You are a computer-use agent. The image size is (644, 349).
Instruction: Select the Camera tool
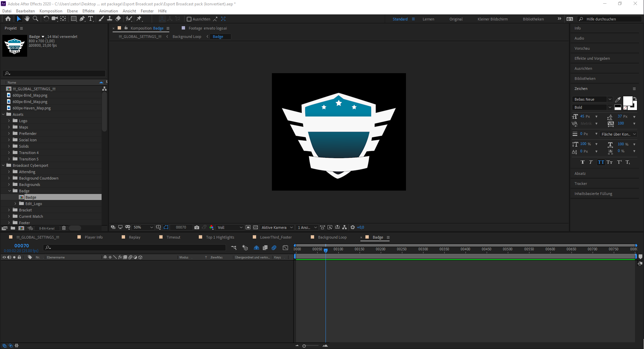(54, 19)
